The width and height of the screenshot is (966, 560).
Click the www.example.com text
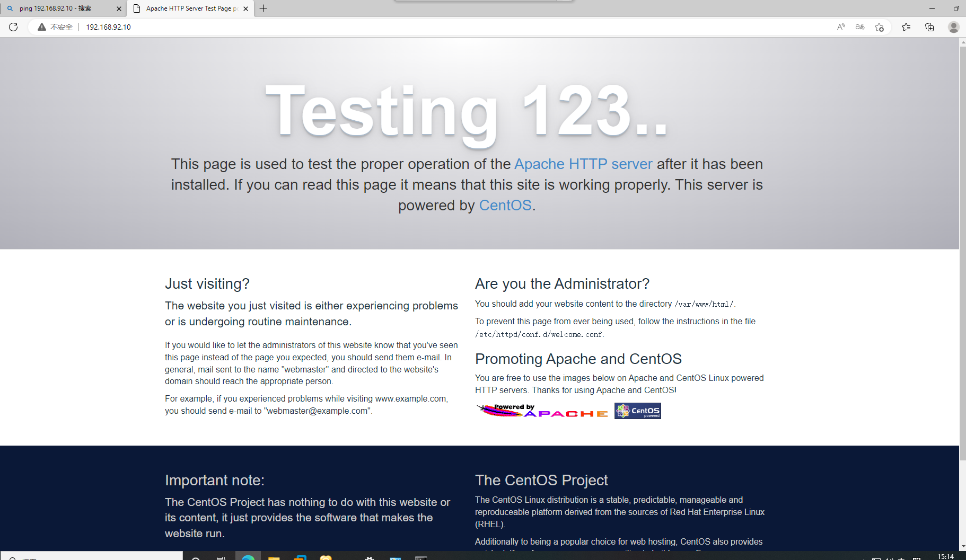click(x=411, y=399)
